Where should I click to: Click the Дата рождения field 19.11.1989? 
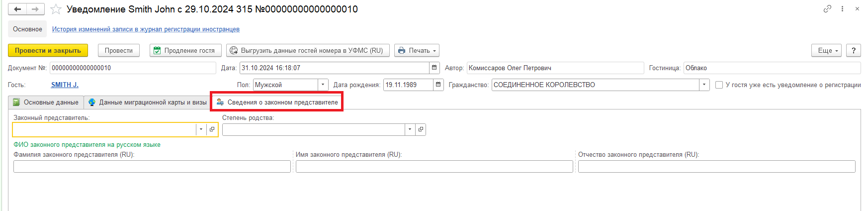pyautogui.click(x=408, y=85)
